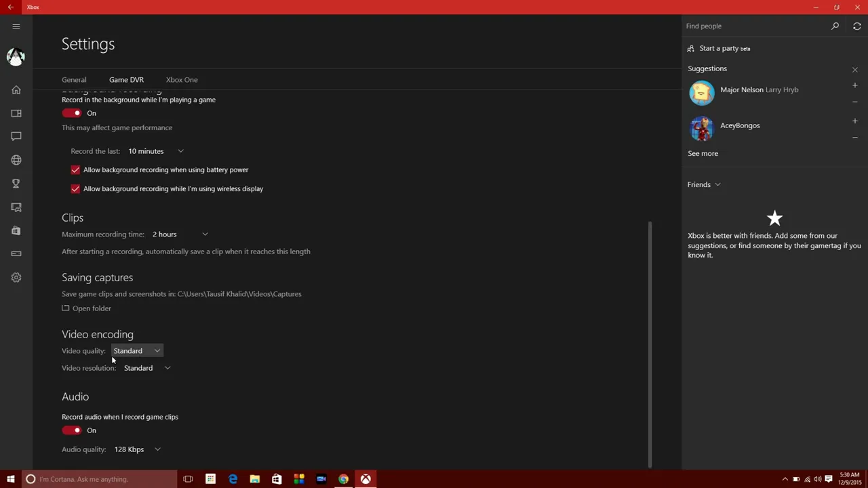Viewport: 868px width, 488px height.
Task: Add AceyBongos as a friend
Action: [855, 121]
